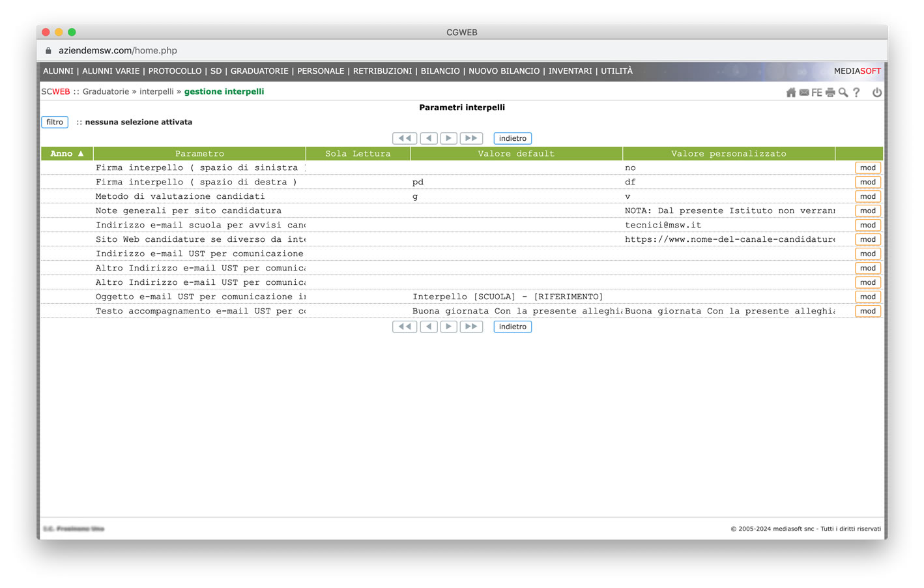Click the interpelli breadcrumb link
The image size is (924, 588).
pos(156,92)
